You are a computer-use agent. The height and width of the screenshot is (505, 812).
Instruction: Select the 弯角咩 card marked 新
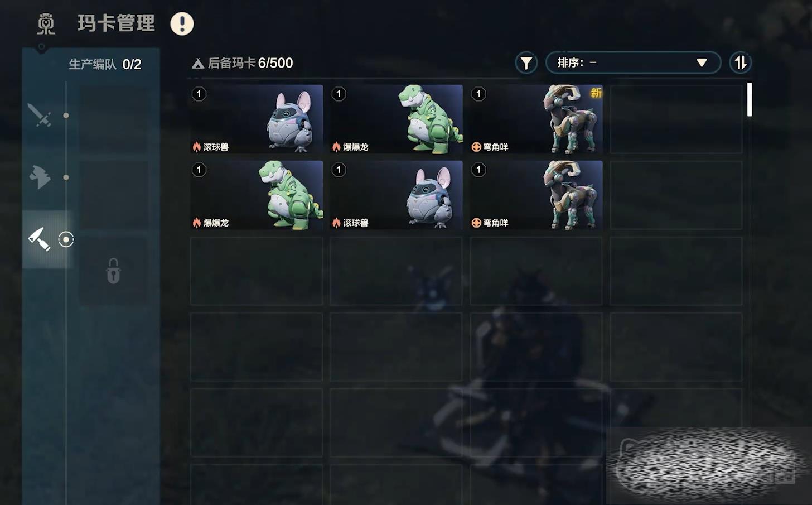(x=536, y=119)
